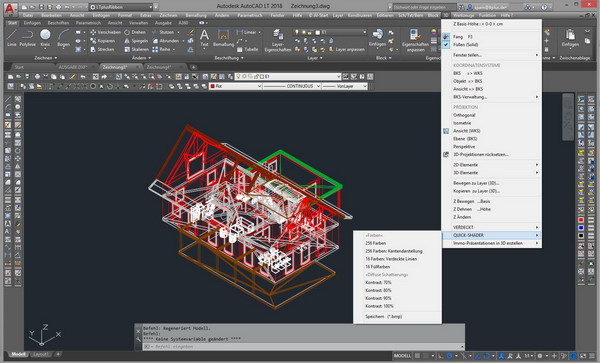Click 3D-Projektionen rücksetzen entry

point(481,155)
